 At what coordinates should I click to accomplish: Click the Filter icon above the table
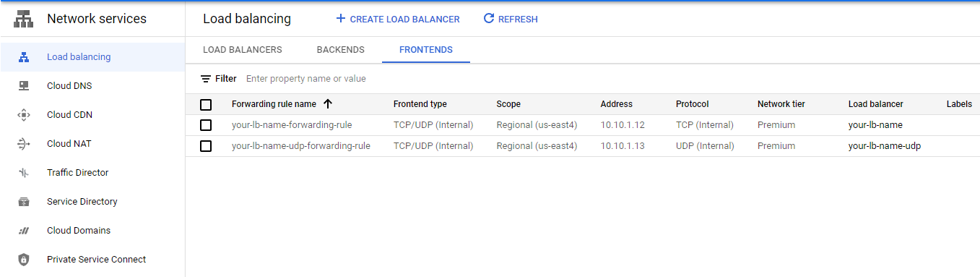[206, 79]
